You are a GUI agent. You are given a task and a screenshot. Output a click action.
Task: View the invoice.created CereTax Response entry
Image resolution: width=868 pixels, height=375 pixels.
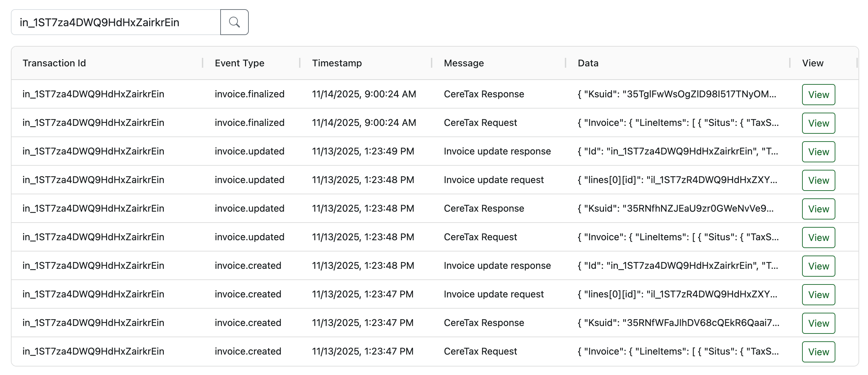point(818,323)
